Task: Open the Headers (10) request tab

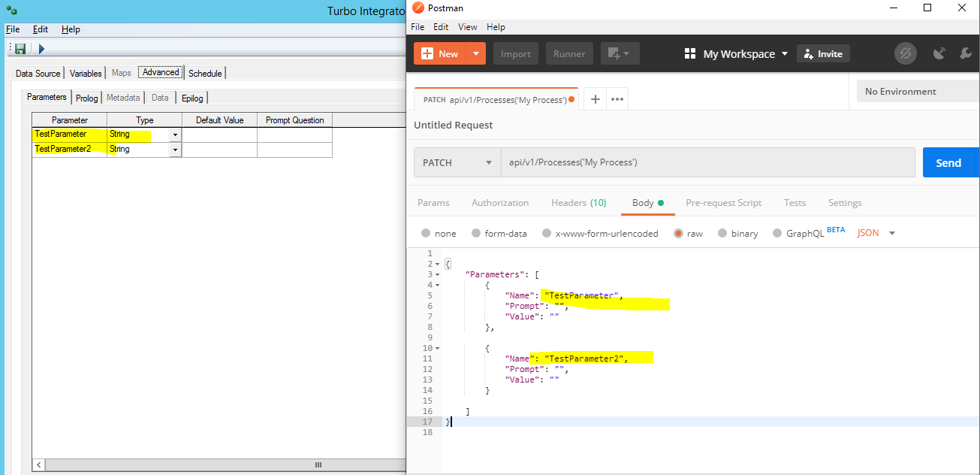Action: click(x=579, y=203)
